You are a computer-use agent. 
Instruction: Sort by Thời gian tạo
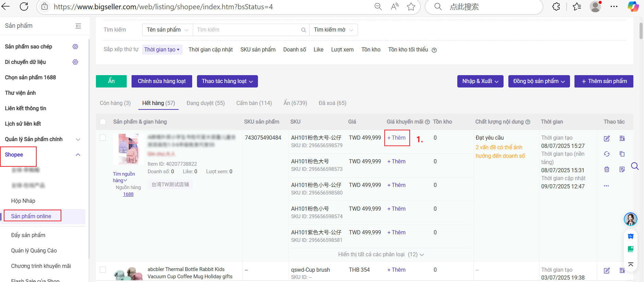pyautogui.click(x=162, y=50)
